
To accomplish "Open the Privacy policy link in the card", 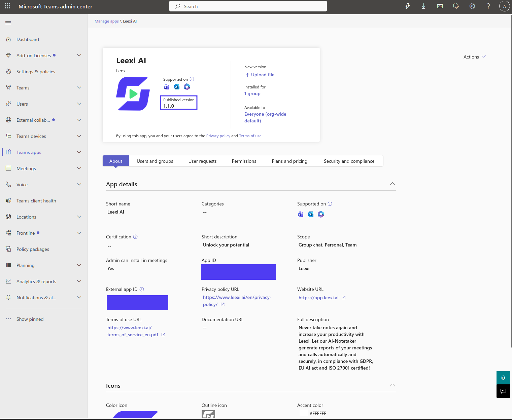I will pos(218,136).
